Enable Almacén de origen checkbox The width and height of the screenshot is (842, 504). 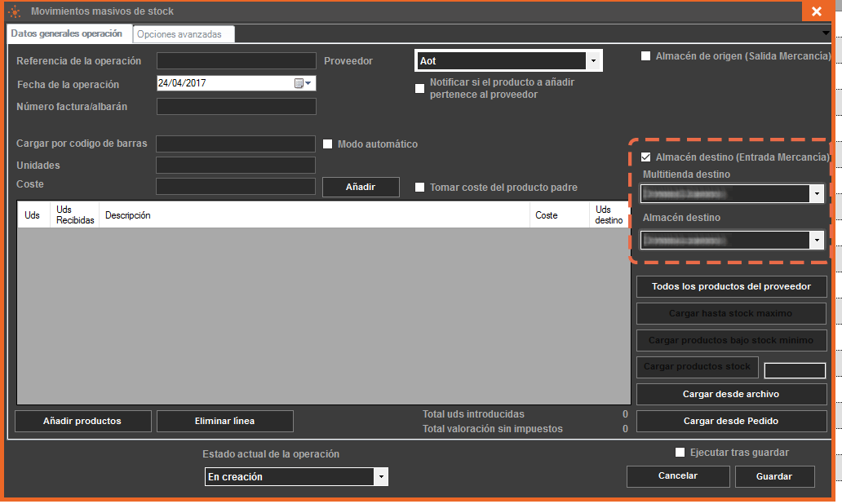[646, 56]
